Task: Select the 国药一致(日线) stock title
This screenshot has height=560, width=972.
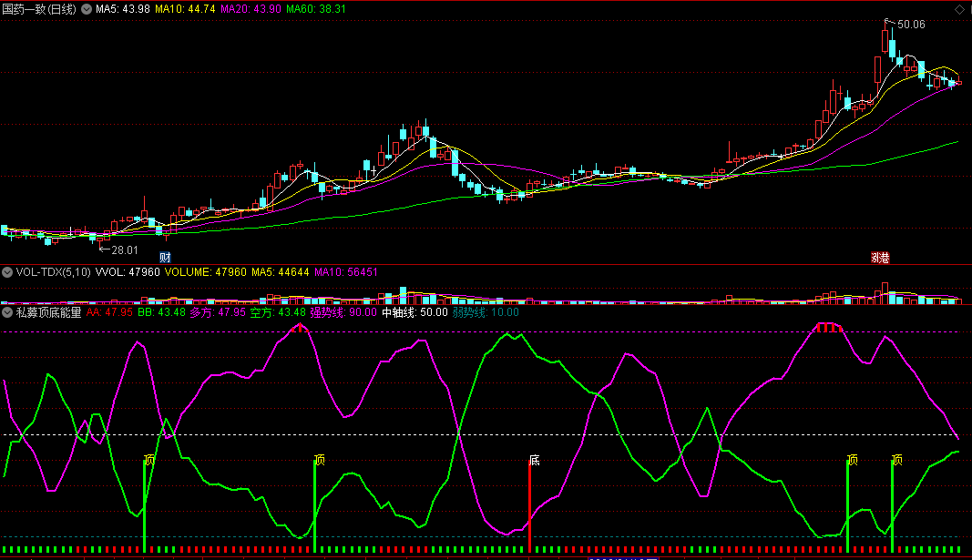Action: pyautogui.click(x=40, y=9)
